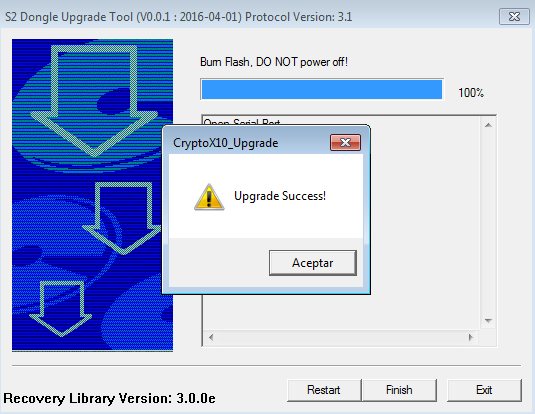
Task: Click the Upgrade Success! message text
Action: point(280,196)
